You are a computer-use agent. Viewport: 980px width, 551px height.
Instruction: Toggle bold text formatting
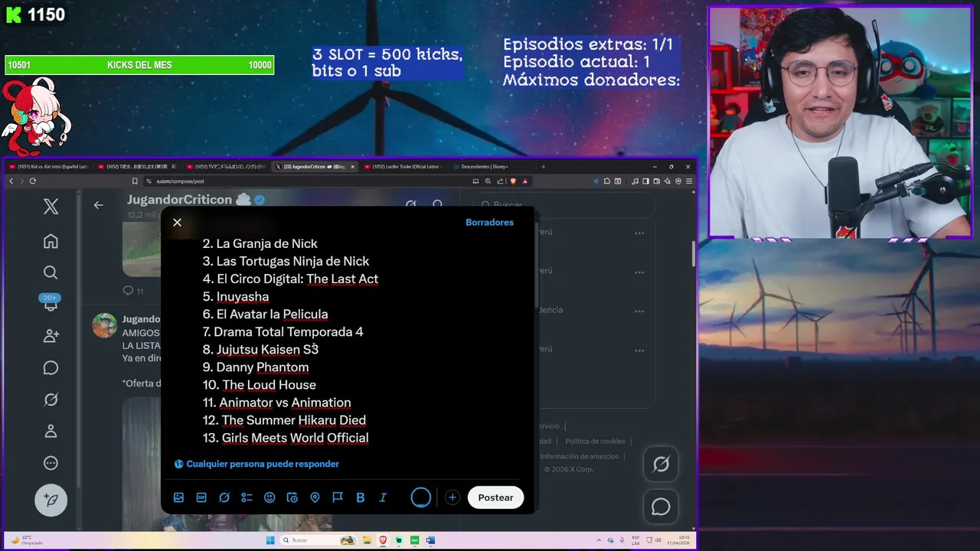tap(360, 497)
